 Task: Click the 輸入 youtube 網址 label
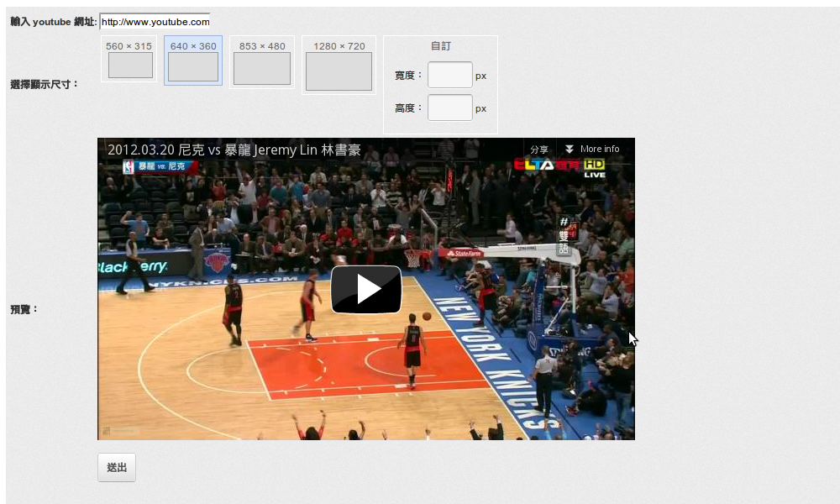click(53, 22)
